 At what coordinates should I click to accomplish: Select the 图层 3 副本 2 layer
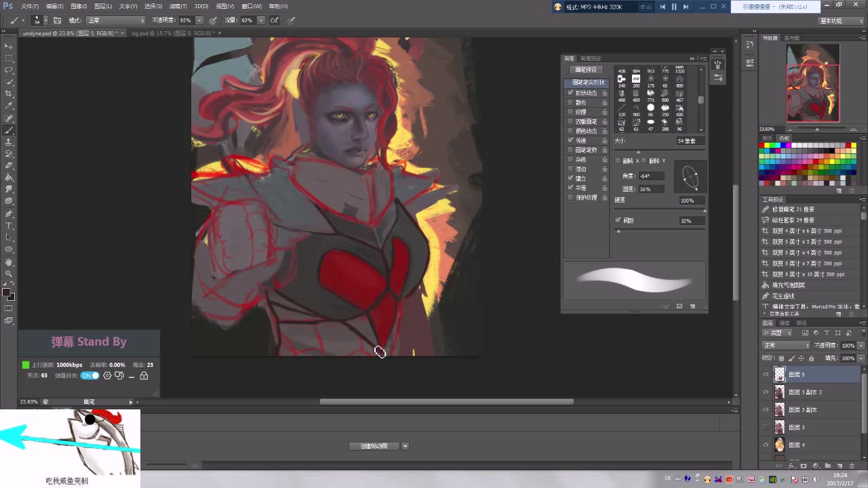(810, 392)
